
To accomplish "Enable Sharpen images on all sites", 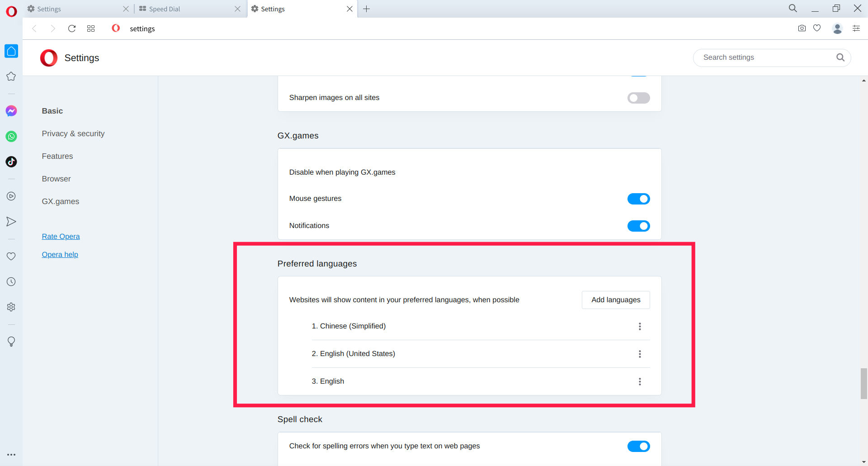I will [x=638, y=98].
